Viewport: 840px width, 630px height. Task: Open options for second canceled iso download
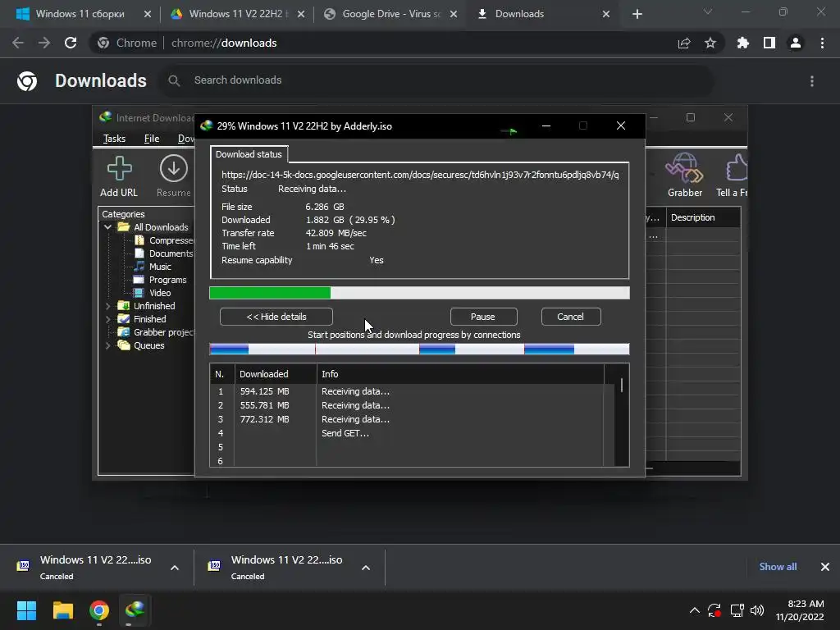pyautogui.click(x=366, y=568)
